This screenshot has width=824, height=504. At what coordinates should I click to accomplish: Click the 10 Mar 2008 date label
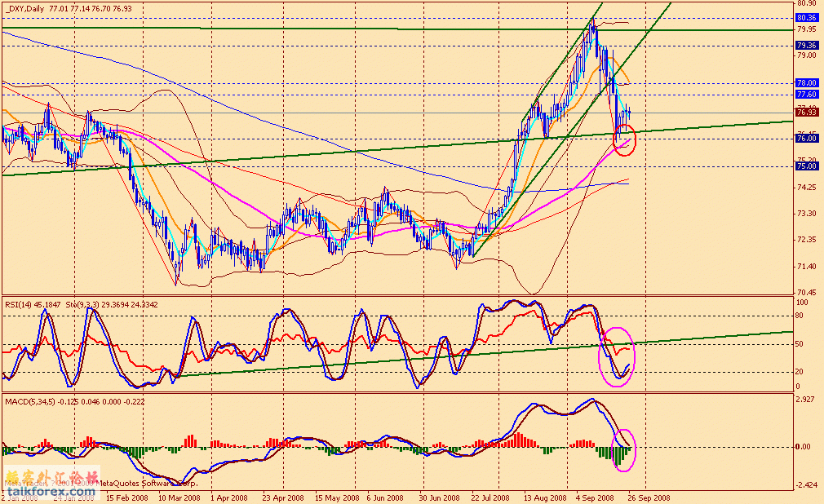179,497
